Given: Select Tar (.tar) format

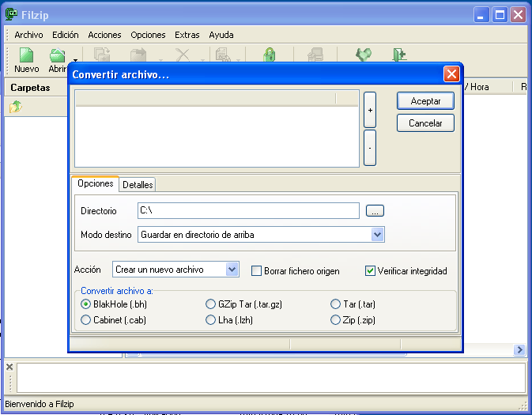Looking at the screenshot, I should [x=335, y=304].
